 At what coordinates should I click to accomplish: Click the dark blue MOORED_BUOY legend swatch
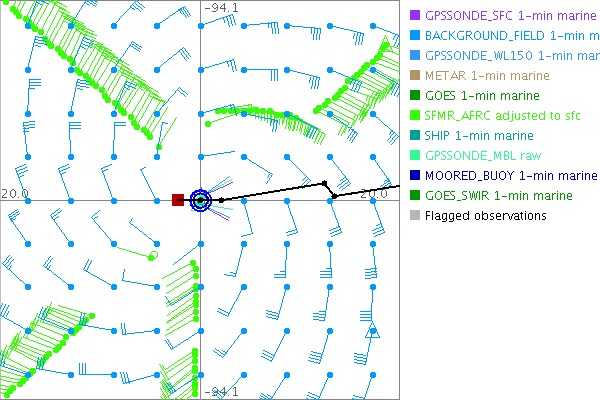[x=412, y=175]
